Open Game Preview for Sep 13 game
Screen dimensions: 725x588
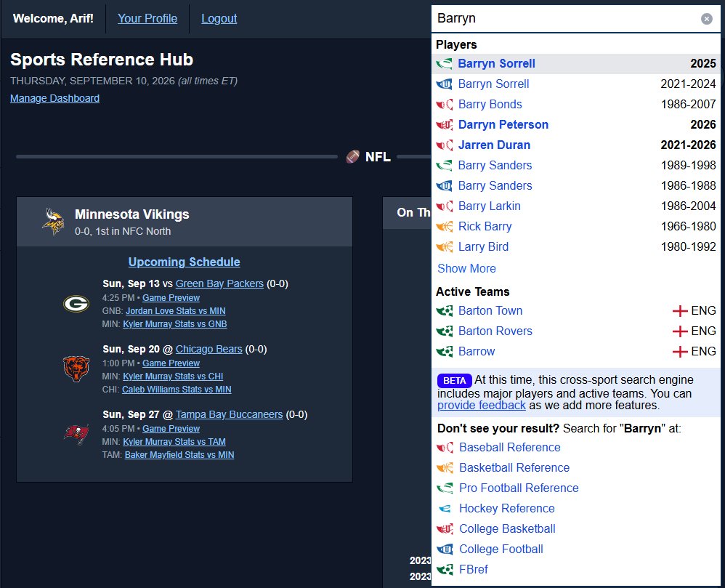click(x=171, y=298)
